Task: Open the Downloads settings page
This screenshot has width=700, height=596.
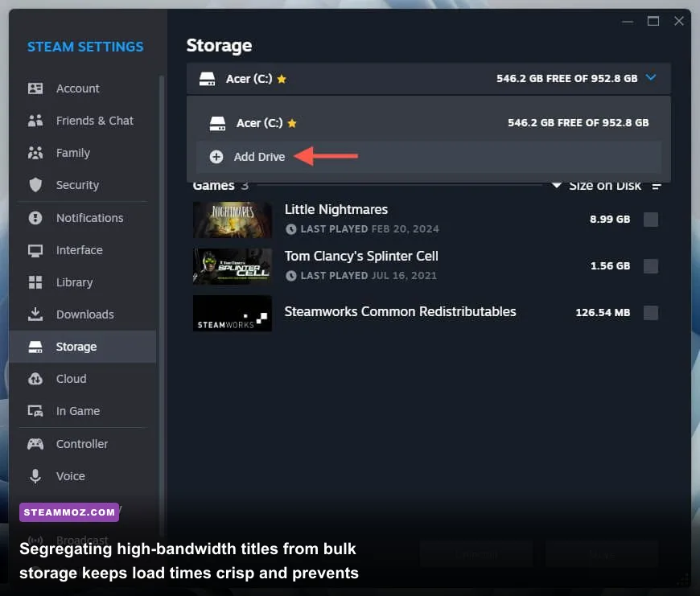Action: [84, 314]
